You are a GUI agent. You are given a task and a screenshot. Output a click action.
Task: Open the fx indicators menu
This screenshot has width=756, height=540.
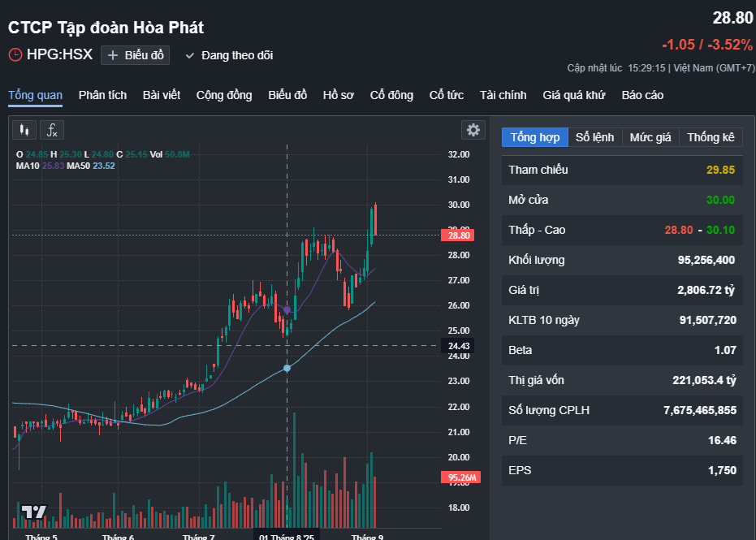[52, 130]
